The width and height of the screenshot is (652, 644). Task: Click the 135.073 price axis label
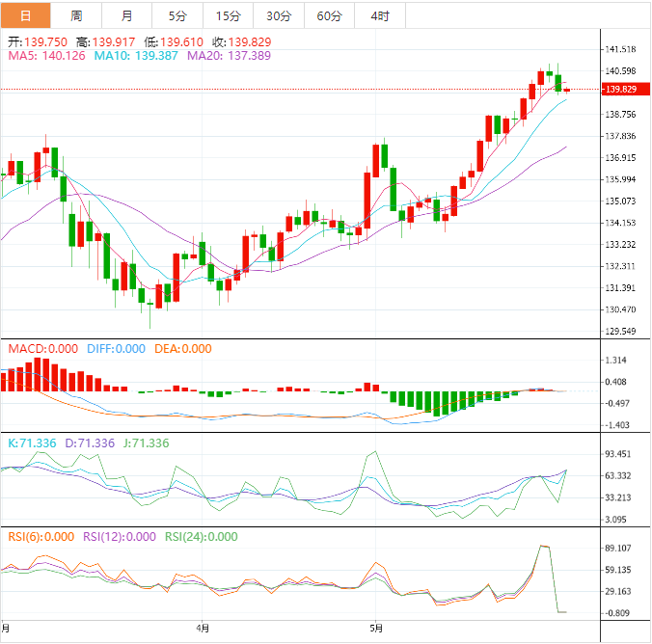(x=620, y=201)
